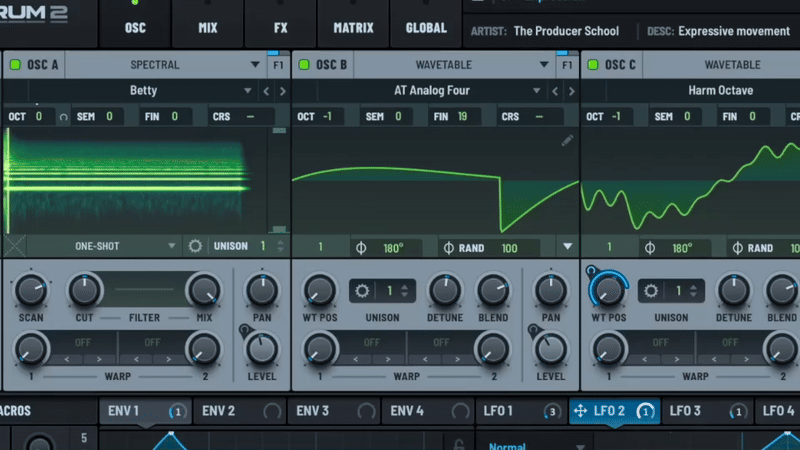Image resolution: width=800 pixels, height=450 pixels.
Task: Click the OSC B unison gear icon
Action: click(362, 291)
